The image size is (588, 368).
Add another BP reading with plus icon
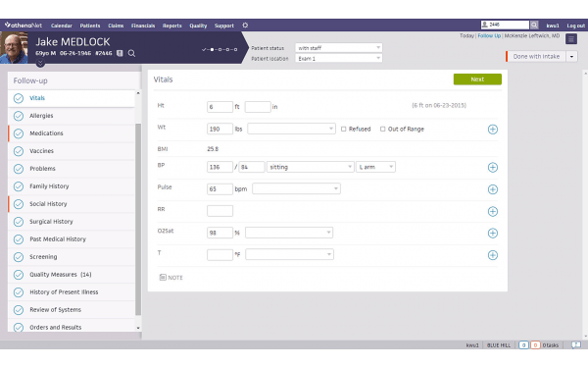pyautogui.click(x=493, y=167)
